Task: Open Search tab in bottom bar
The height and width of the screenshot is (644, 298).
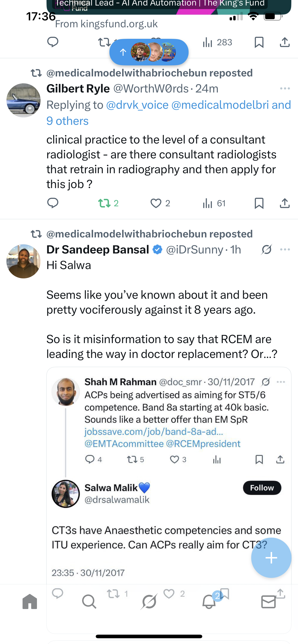Action: click(x=89, y=602)
